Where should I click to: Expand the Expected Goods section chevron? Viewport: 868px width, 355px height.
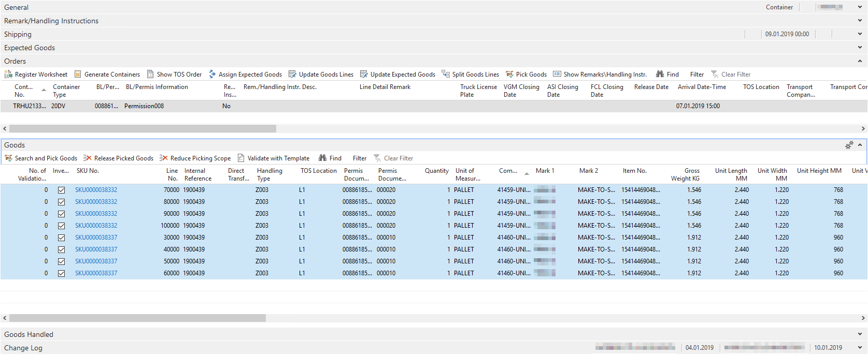point(860,48)
